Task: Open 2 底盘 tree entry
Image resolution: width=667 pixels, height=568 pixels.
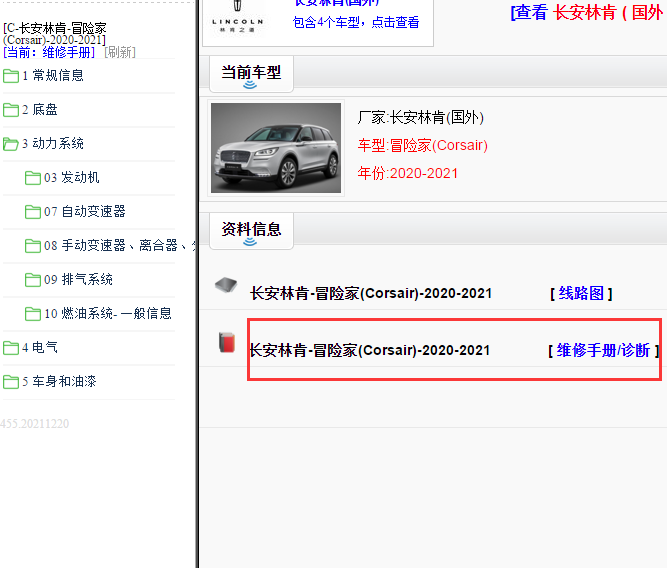Action: click(40, 109)
